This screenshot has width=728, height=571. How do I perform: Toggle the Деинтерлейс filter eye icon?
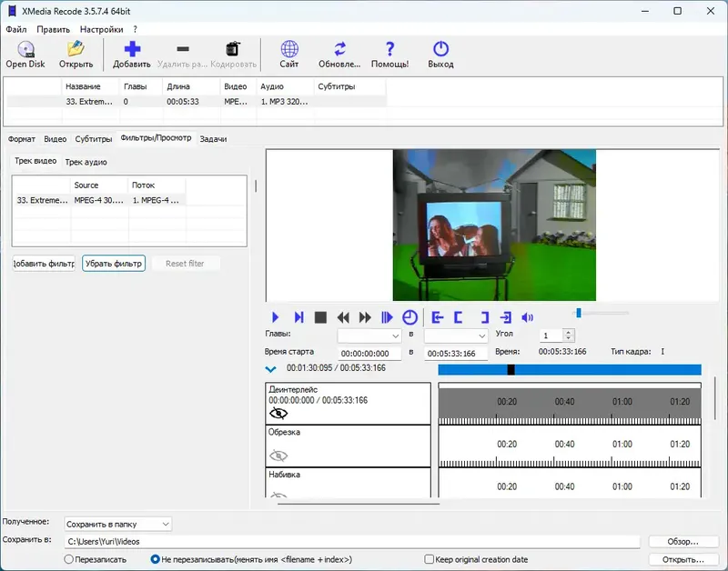(x=278, y=413)
